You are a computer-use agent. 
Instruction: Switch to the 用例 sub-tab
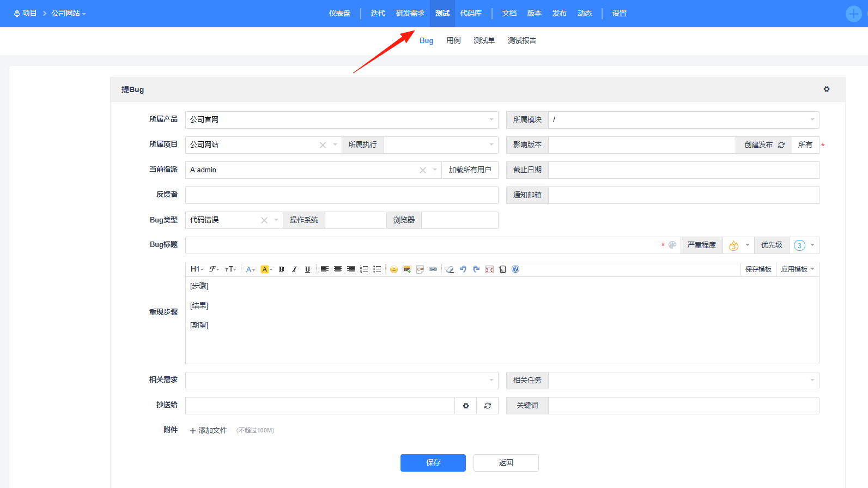click(x=453, y=40)
